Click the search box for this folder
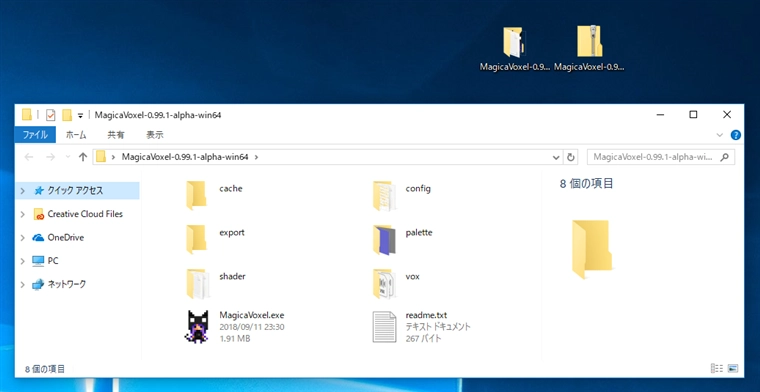The image size is (760, 392). coord(661,157)
